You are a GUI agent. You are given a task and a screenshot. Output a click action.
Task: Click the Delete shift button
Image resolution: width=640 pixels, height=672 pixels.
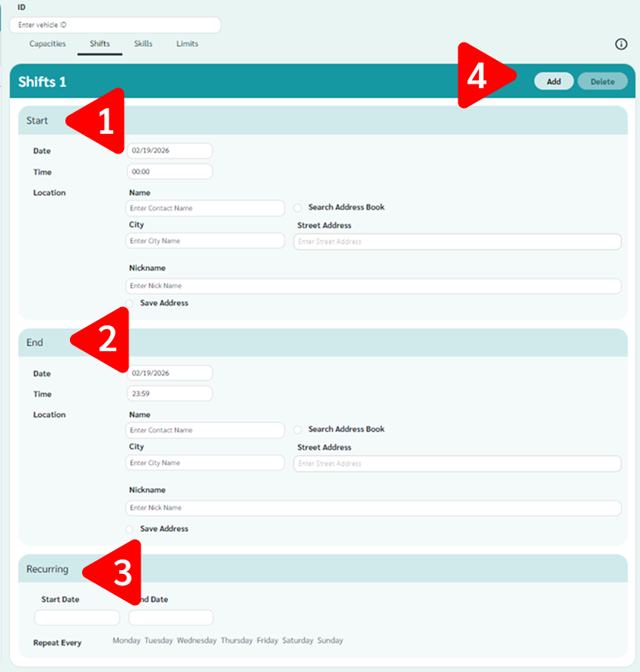pyautogui.click(x=602, y=81)
